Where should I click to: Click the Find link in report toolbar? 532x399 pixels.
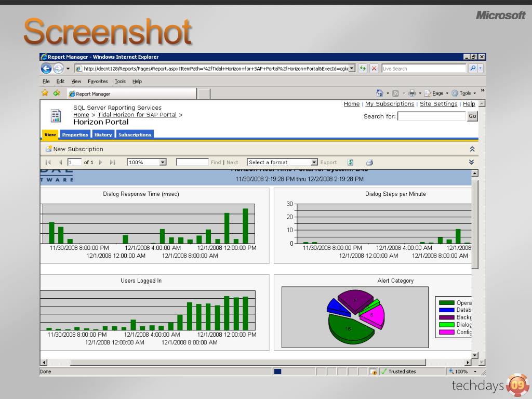point(216,163)
